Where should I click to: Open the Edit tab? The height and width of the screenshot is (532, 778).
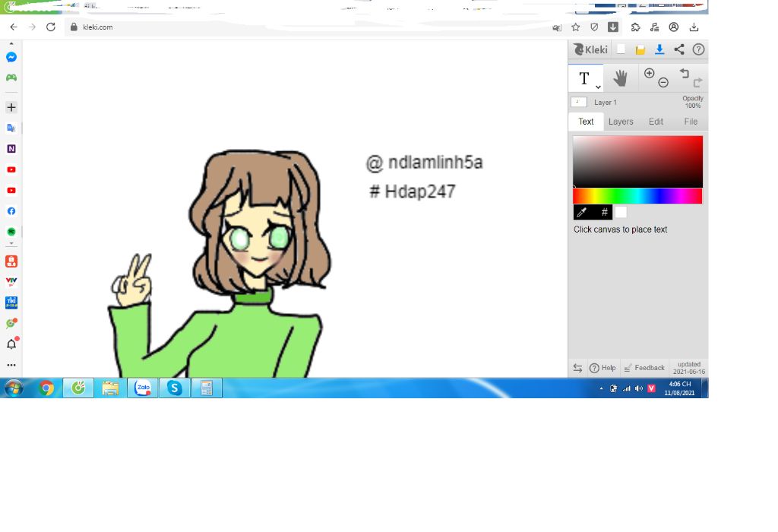pyautogui.click(x=656, y=122)
